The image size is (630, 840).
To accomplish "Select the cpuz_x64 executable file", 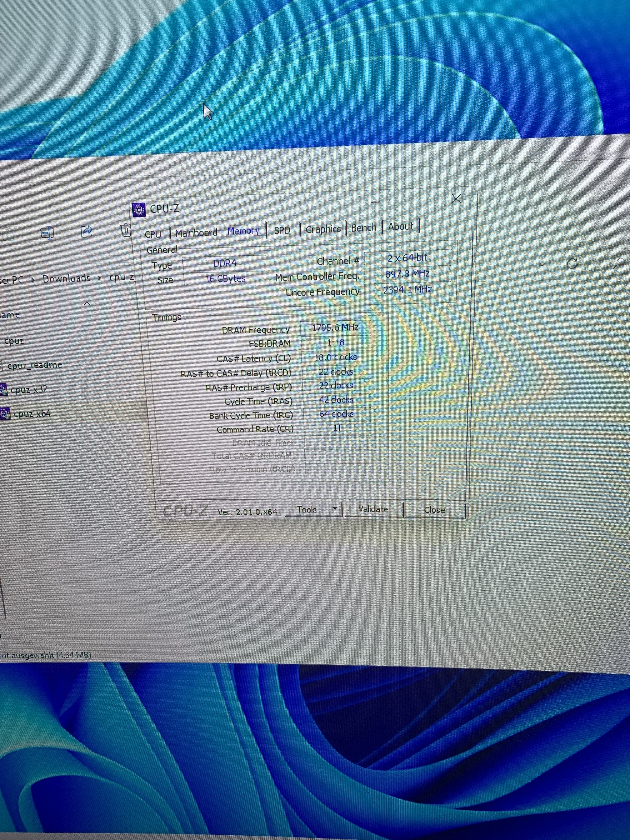I will 32,414.
